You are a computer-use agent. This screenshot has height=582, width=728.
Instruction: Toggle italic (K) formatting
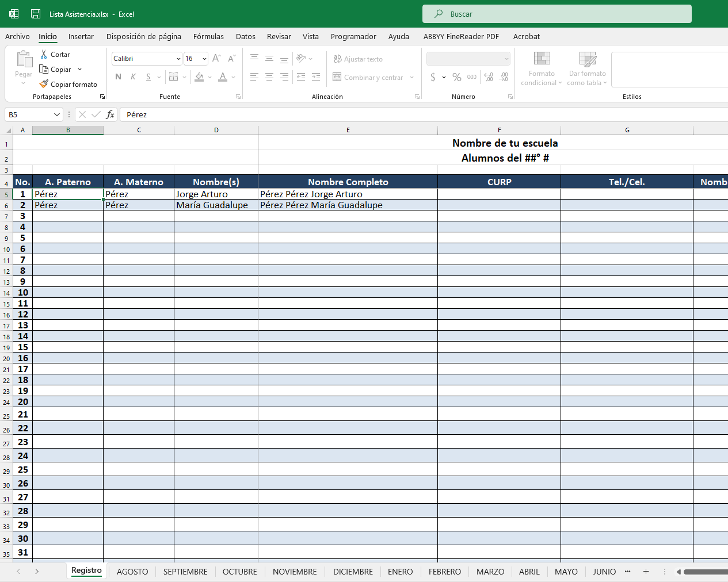tap(133, 77)
